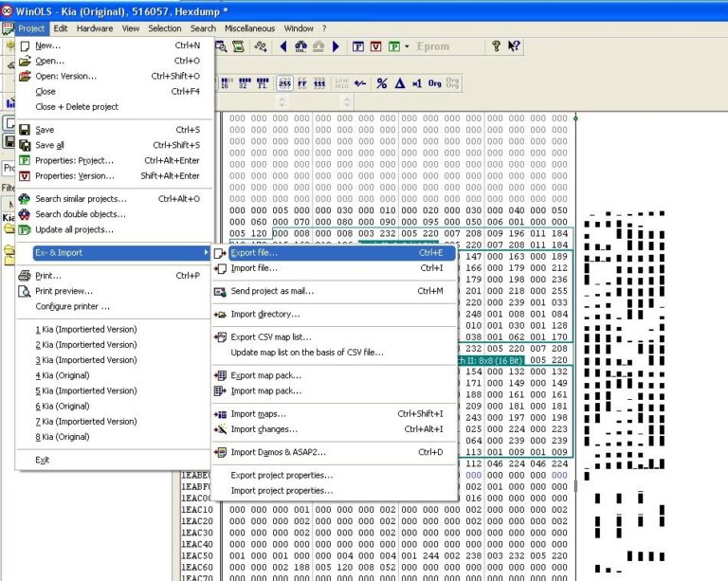The height and width of the screenshot is (581, 728).
Task: Select Import map pack... entry
Action: click(335, 390)
